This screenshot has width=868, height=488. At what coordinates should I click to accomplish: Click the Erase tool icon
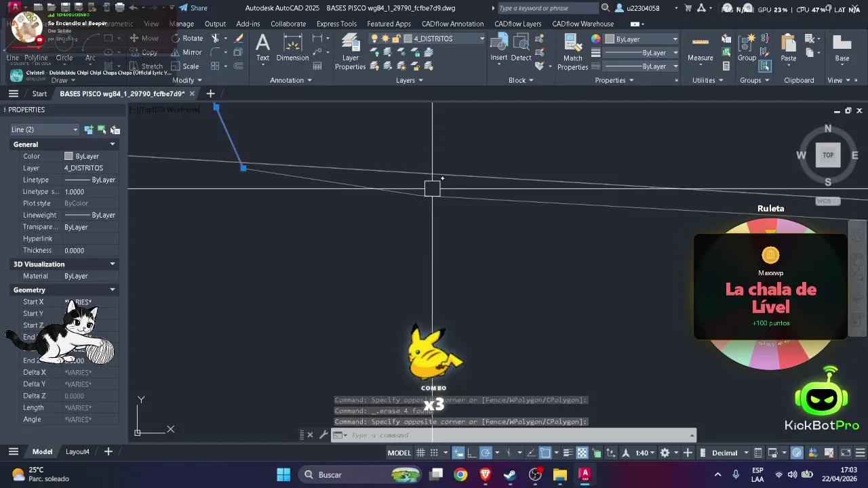coord(238,39)
